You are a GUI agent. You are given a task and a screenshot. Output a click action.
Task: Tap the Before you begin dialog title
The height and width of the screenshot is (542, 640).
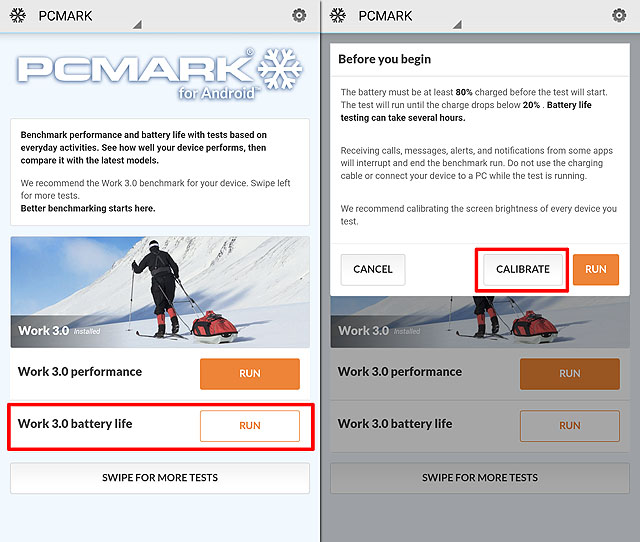click(384, 59)
